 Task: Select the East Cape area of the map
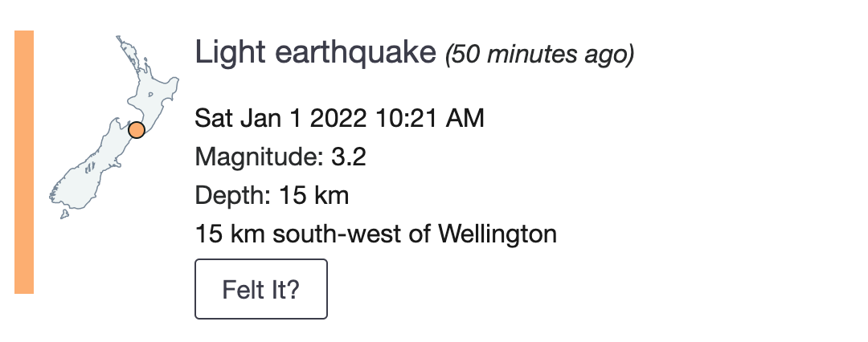tap(173, 84)
